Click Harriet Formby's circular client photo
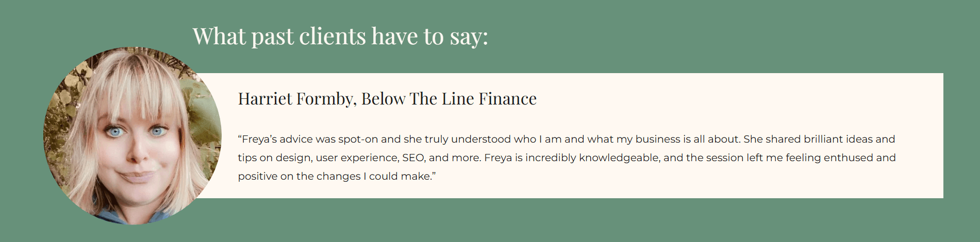980x242 pixels. [x=132, y=136]
